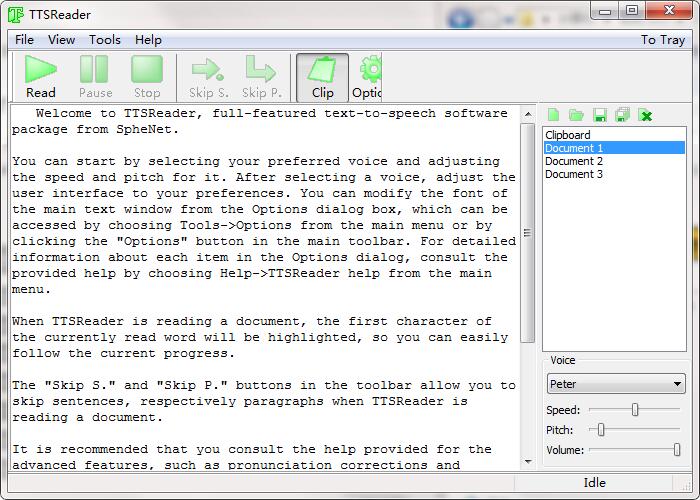Start reading with the Read button

(x=41, y=77)
